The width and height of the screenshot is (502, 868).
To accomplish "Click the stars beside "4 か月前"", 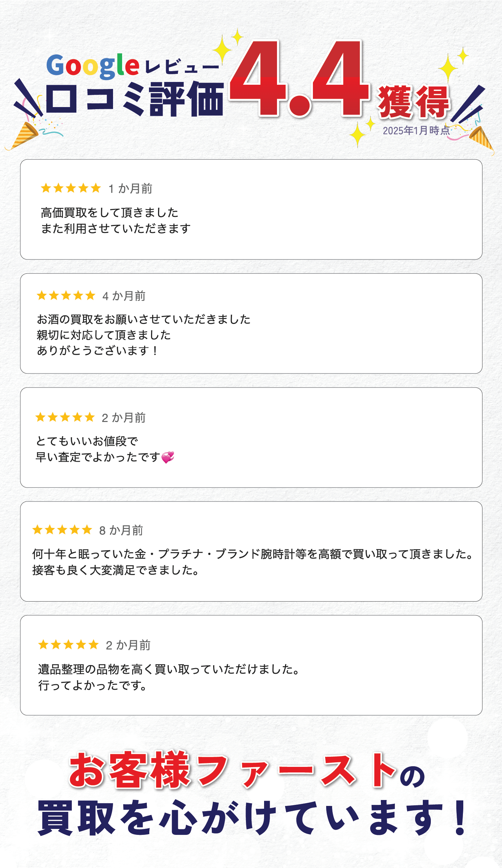I will (66, 296).
